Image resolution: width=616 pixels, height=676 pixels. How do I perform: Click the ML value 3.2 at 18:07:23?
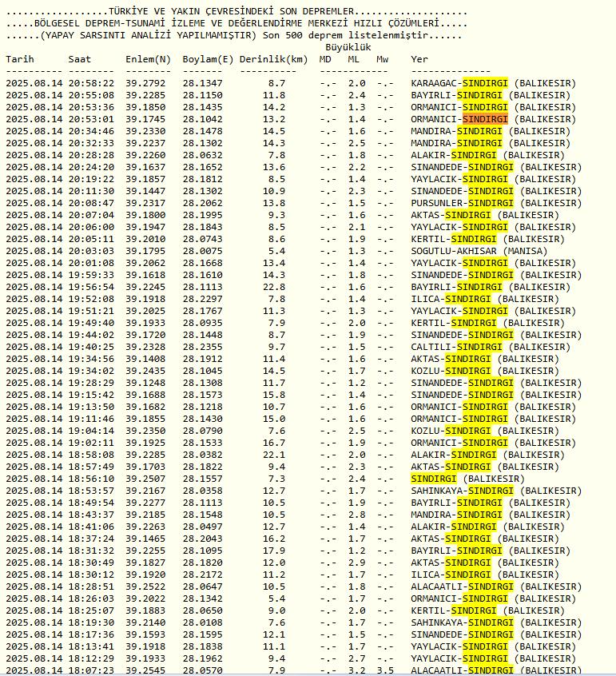pos(356,670)
